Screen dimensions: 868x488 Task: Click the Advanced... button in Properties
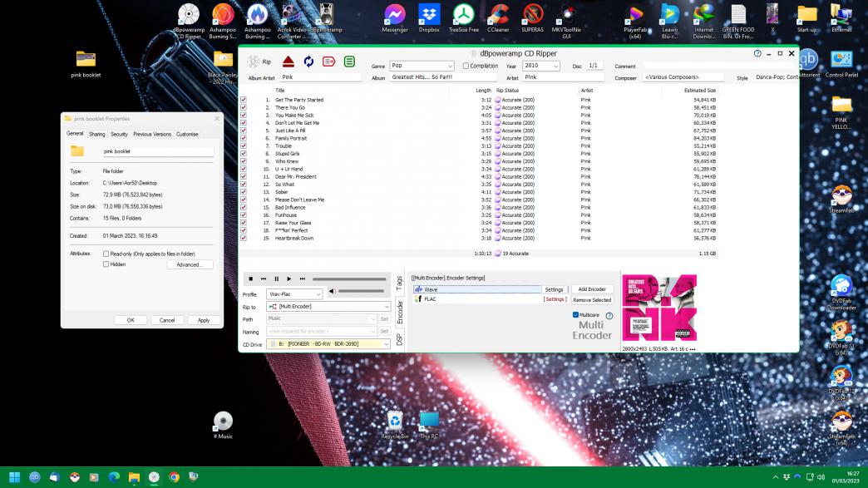point(189,264)
